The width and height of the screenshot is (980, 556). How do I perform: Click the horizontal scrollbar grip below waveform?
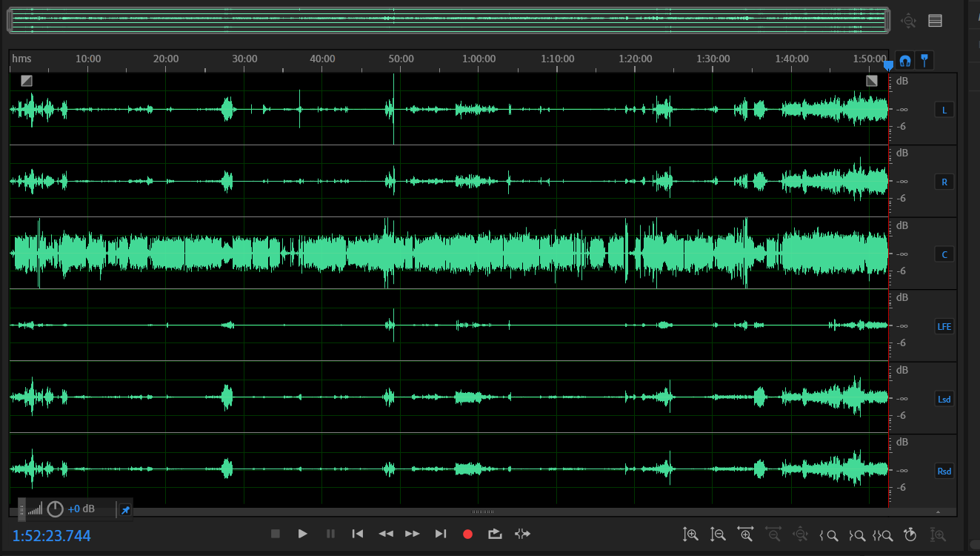coord(483,512)
